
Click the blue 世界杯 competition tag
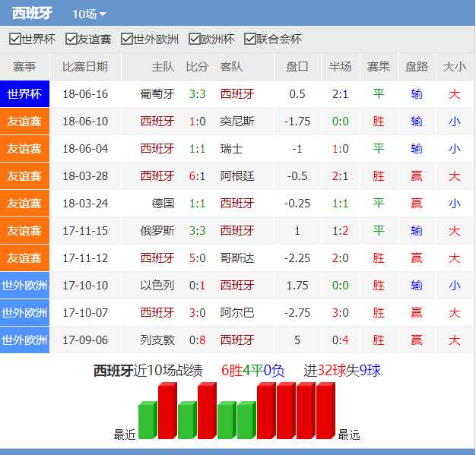(24, 94)
